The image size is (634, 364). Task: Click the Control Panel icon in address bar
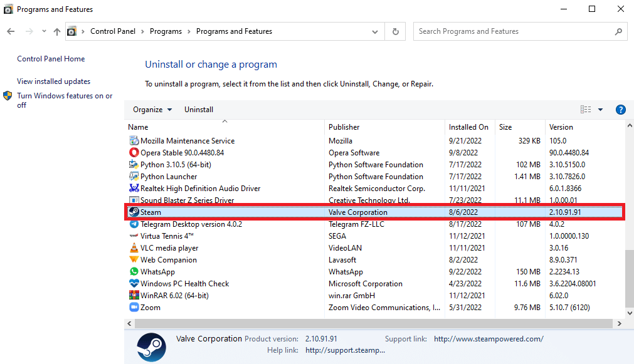71,31
